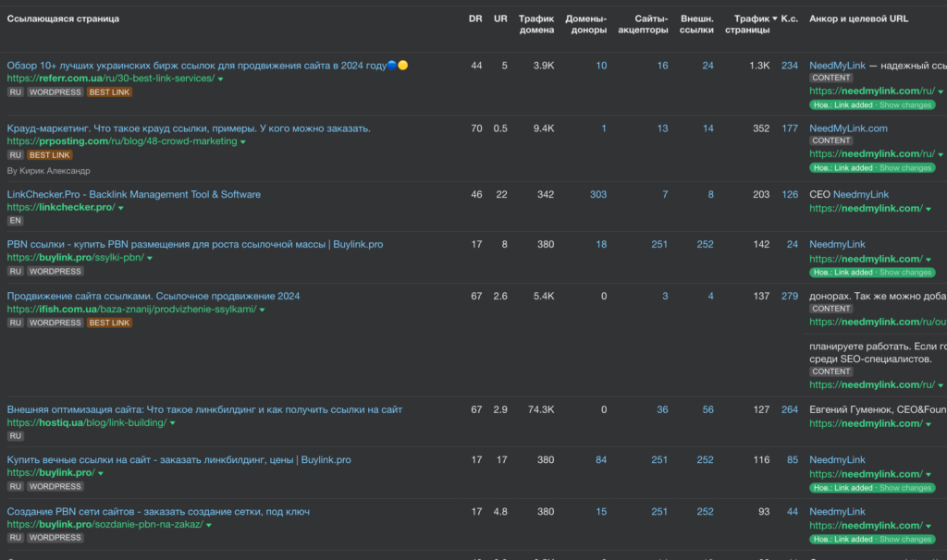Image resolution: width=947 pixels, height=560 pixels.
Task: Click Link added badge in the referr.com.ua row
Action: point(842,105)
